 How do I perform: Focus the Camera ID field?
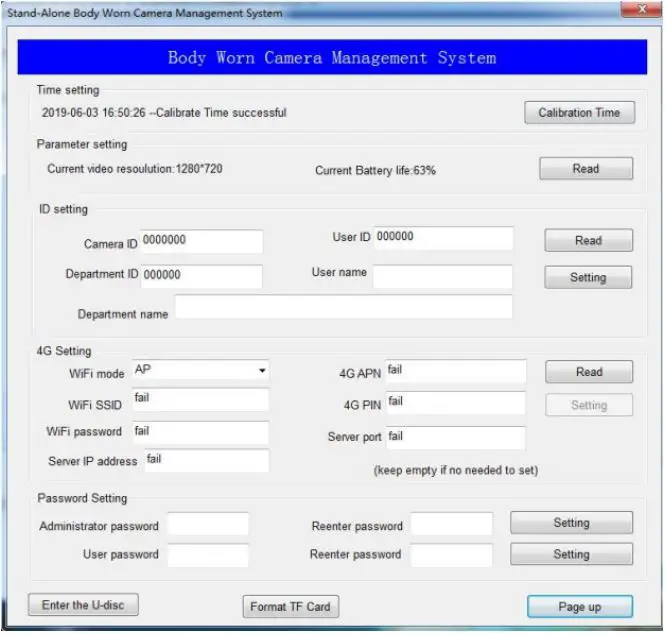coord(201,242)
